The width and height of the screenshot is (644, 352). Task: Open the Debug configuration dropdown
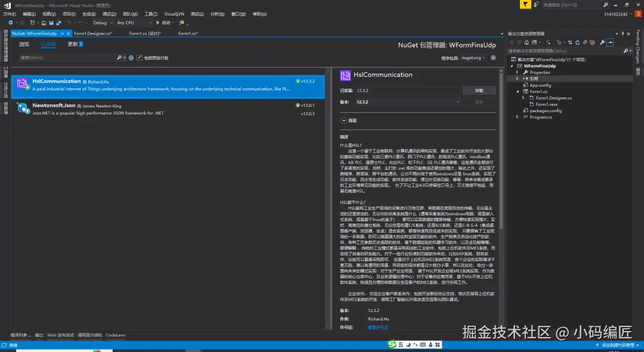103,23
